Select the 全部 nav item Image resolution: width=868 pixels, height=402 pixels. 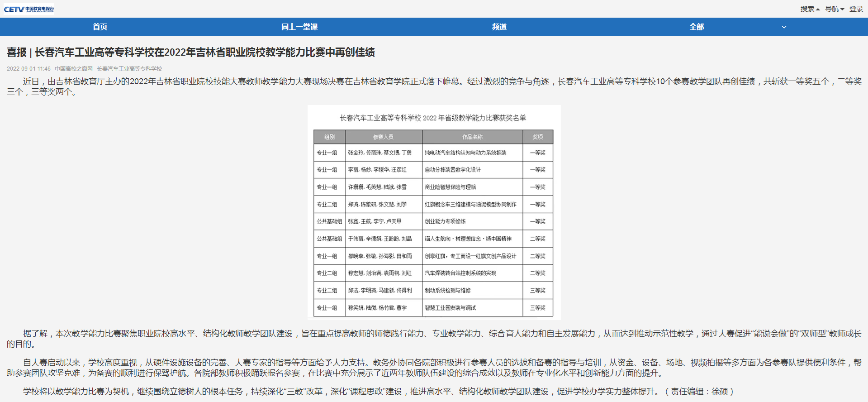pos(696,27)
